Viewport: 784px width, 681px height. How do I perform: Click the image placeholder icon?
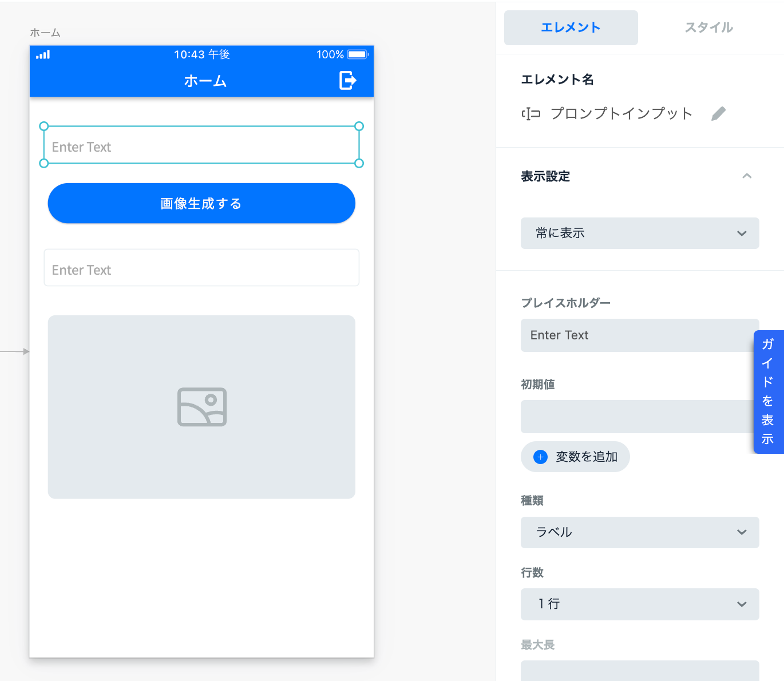pyautogui.click(x=202, y=407)
